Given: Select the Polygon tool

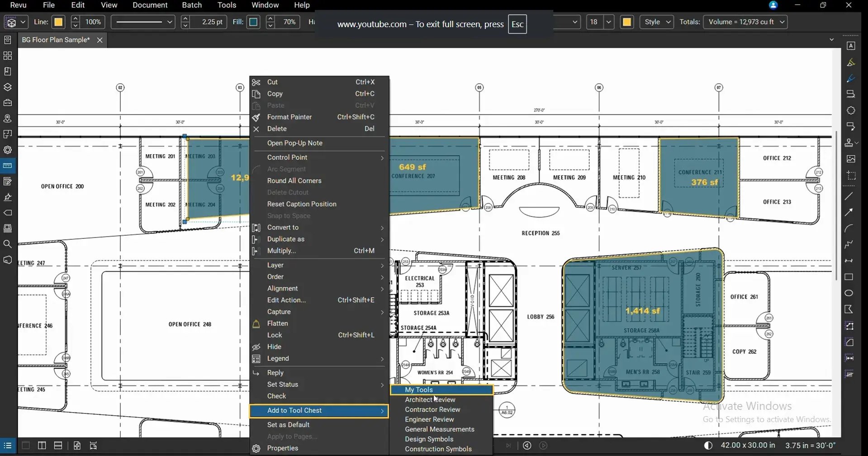Looking at the screenshot, I should [x=849, y=309].
